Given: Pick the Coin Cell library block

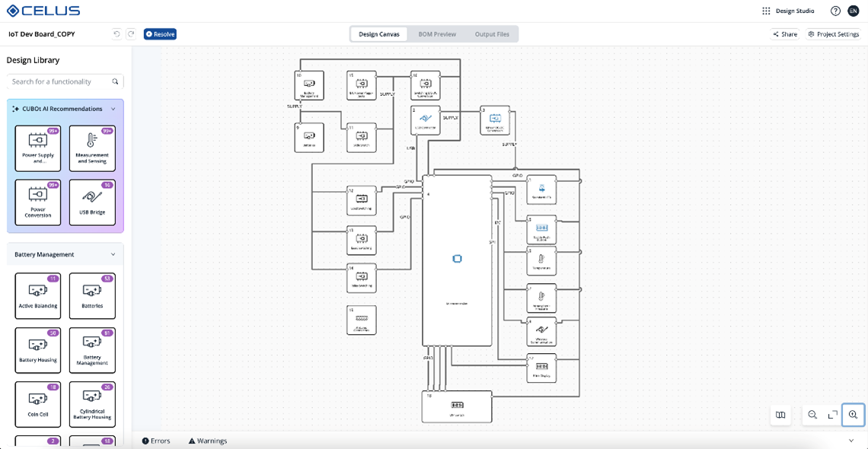Looking at the screenshot, I should tap(38, 404).
